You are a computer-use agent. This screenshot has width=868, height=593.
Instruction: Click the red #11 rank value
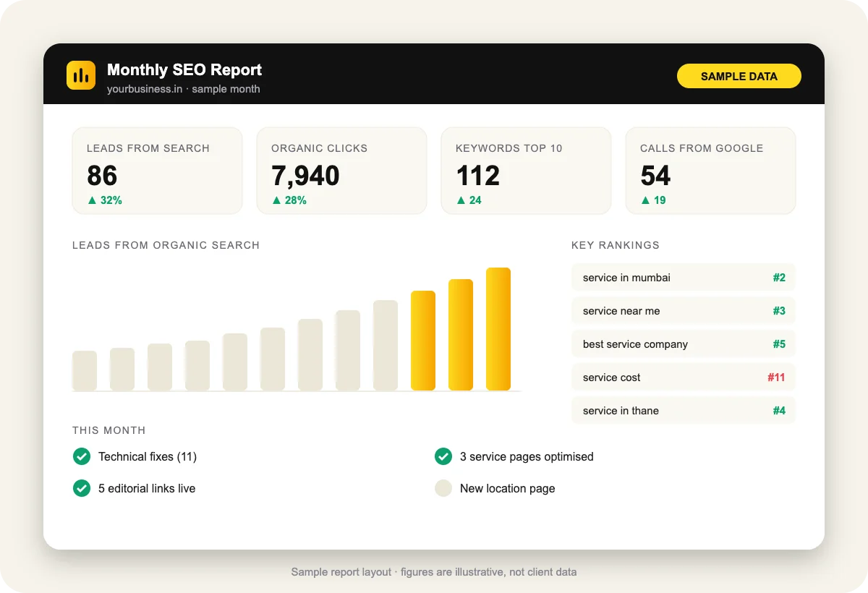(776, 377)
